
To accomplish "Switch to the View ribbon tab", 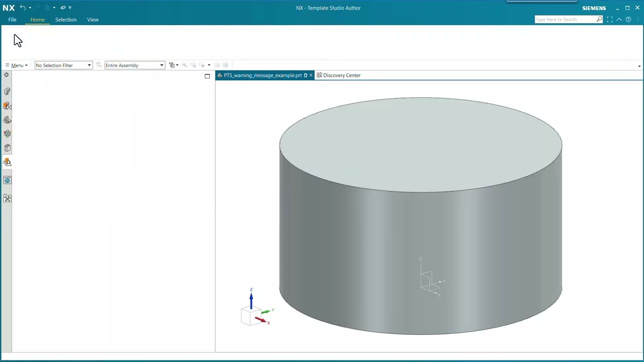I will click(93, 20).
